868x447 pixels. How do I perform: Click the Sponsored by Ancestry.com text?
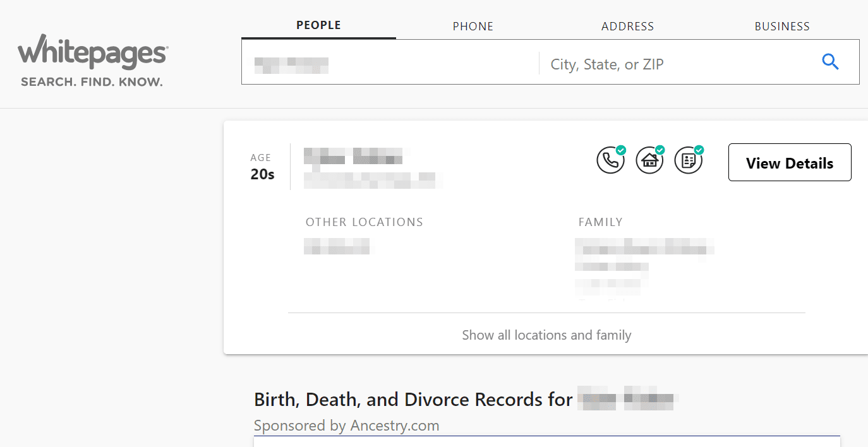(x=346, y=426)
